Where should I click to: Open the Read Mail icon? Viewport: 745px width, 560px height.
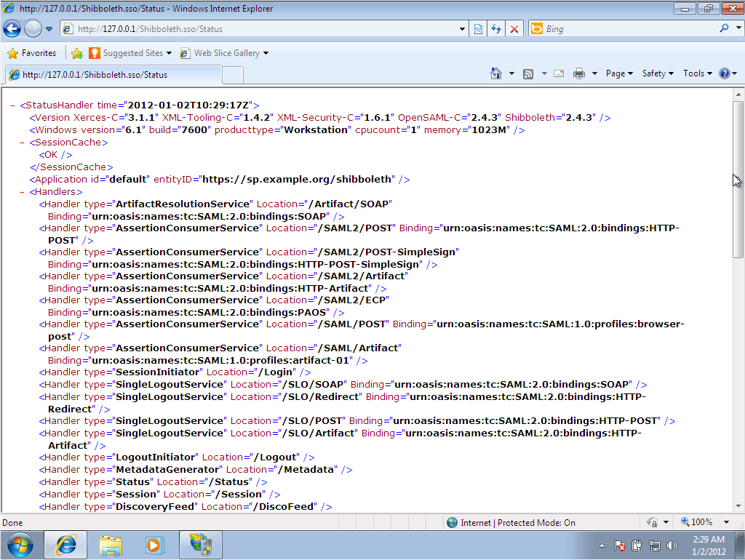point(557,73)
